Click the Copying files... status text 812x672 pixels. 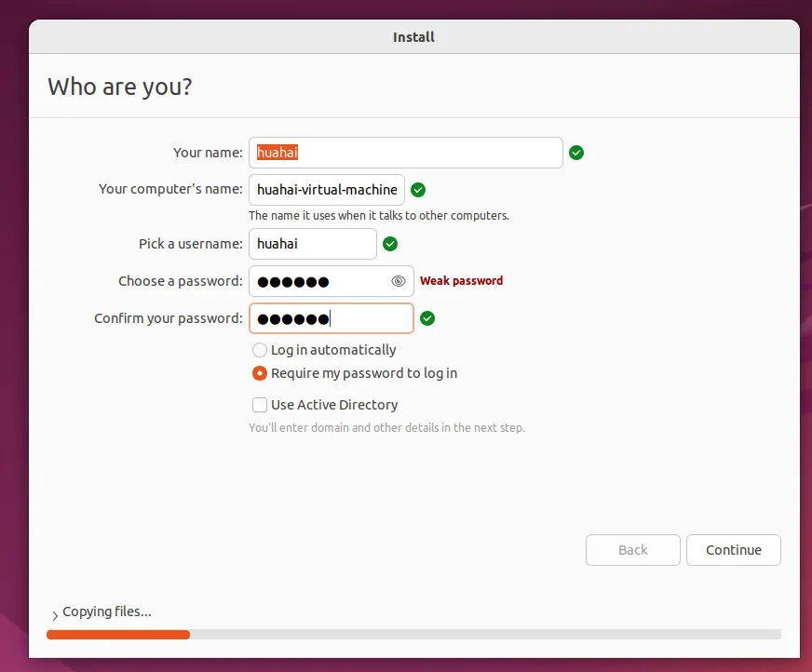coord(107,612)
